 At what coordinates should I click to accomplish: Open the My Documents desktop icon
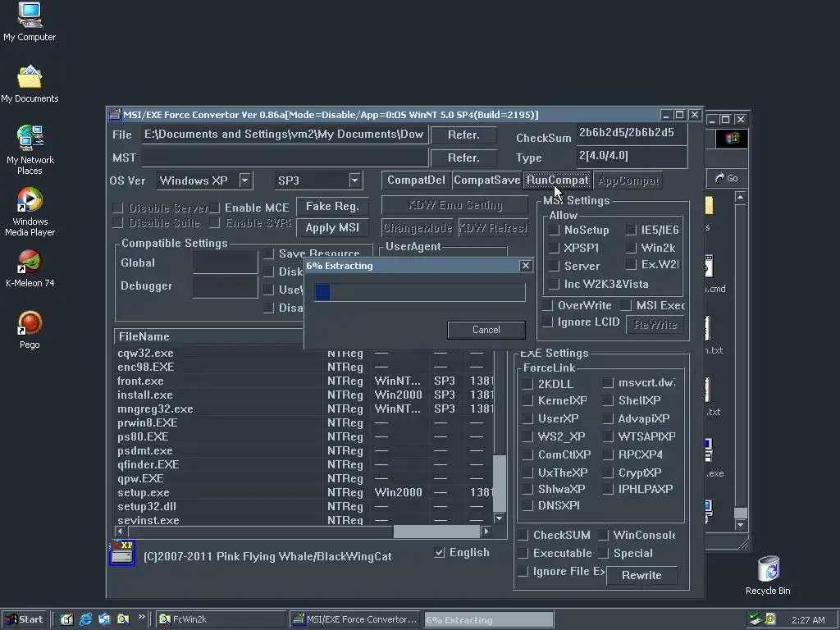pyautogui.click(x=30, y=84)
